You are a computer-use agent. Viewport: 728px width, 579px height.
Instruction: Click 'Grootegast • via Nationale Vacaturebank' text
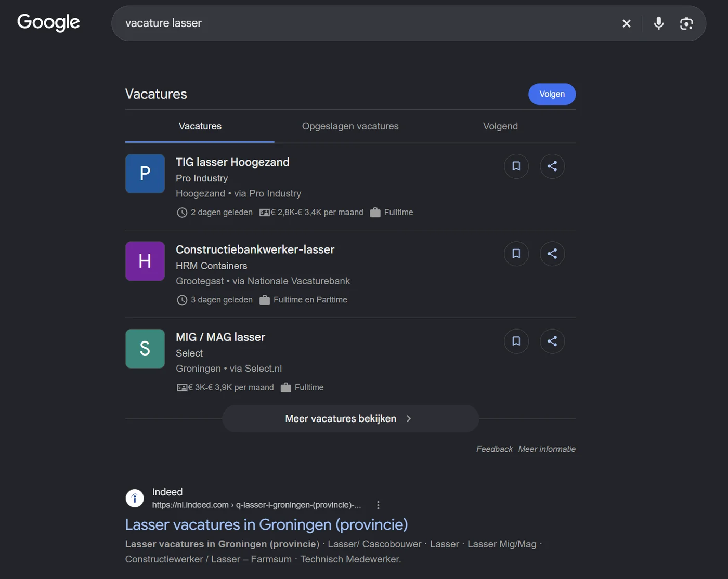(263, 281)
